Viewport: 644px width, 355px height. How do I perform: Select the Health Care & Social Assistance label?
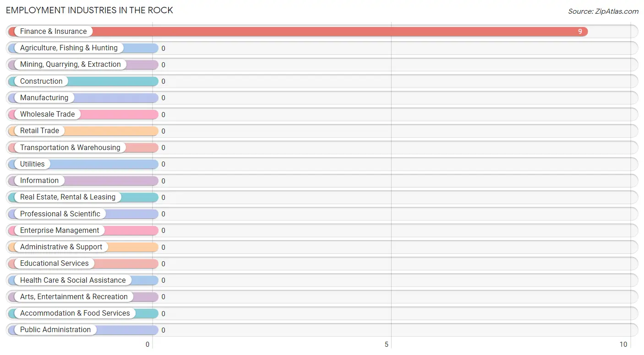(x=73, y=280)
